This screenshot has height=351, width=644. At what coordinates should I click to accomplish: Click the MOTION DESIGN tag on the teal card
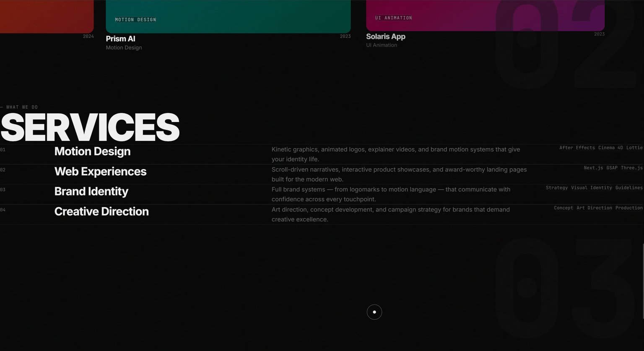click(135, 20)
